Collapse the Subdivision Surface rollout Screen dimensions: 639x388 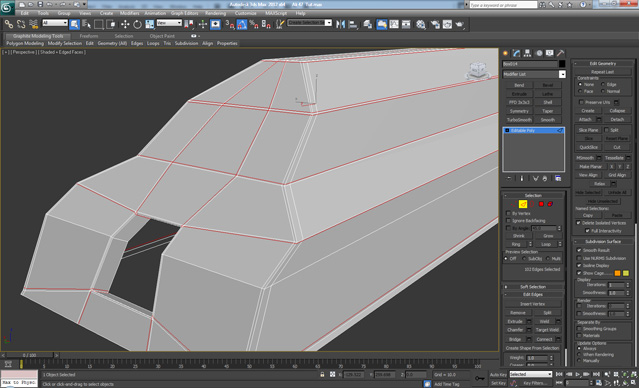603,242
